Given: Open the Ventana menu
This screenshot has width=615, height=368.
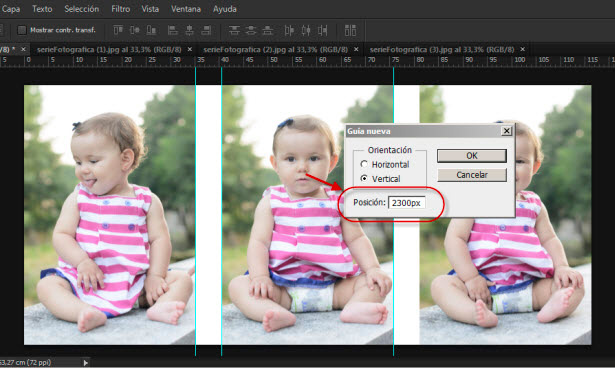Looking at the screenshot, I should (x=186, y=9).
